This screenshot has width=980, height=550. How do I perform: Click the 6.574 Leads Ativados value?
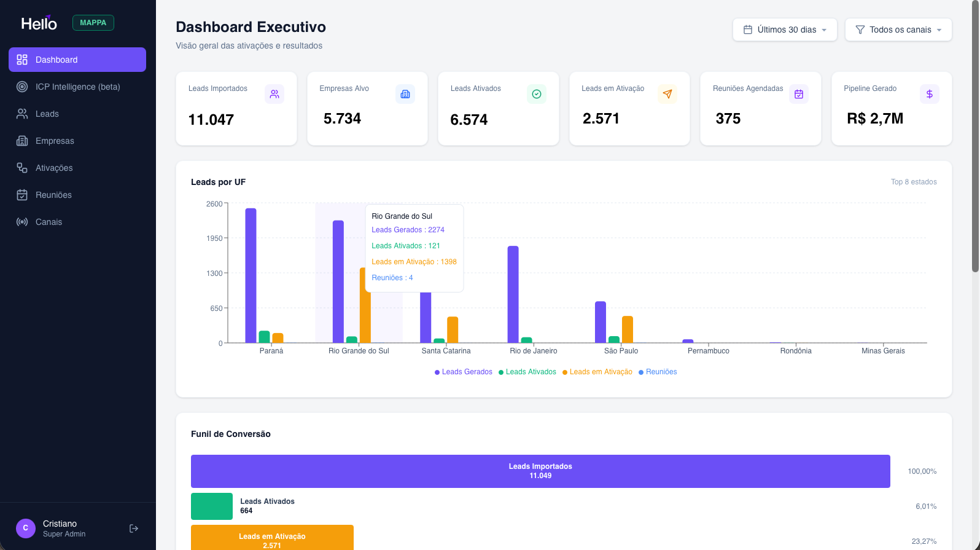point(469,120)
